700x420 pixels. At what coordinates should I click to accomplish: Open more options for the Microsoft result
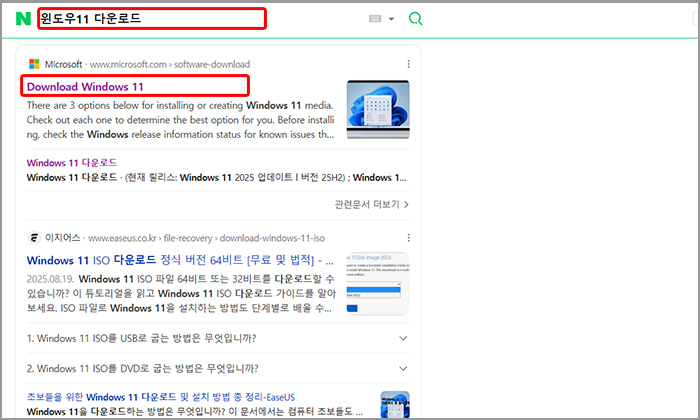pos(408,64)
